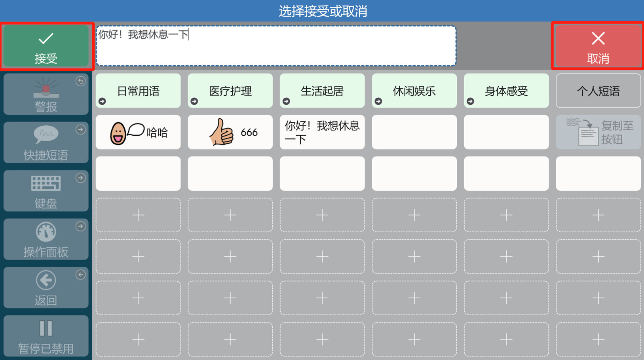The height and width of the screenshot is (360, 644).
Task: Expand the 生活起居 category folder
Action: [x=322, y=91]
